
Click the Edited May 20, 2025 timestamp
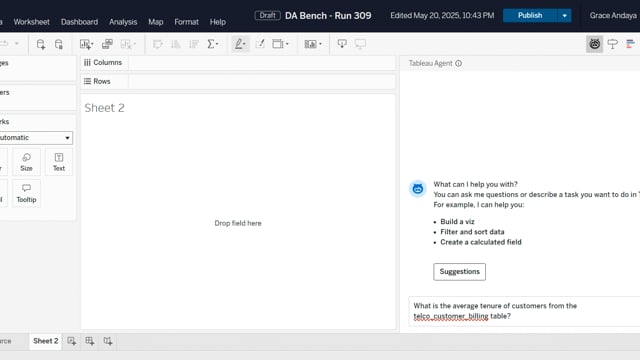442,16
